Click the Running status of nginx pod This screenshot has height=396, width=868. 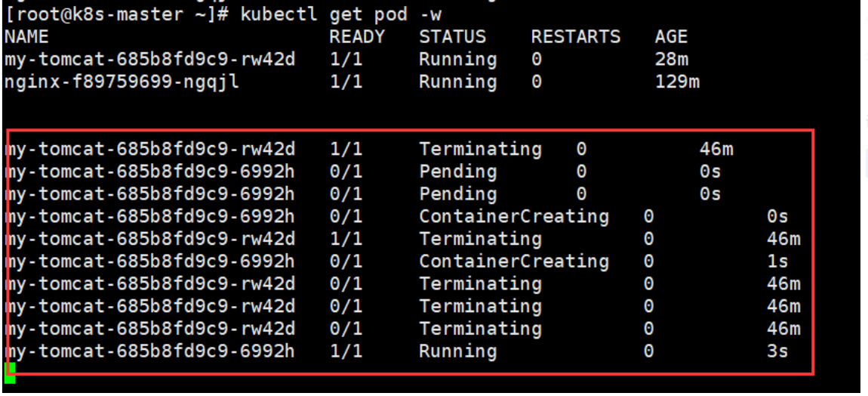[458, 82]
